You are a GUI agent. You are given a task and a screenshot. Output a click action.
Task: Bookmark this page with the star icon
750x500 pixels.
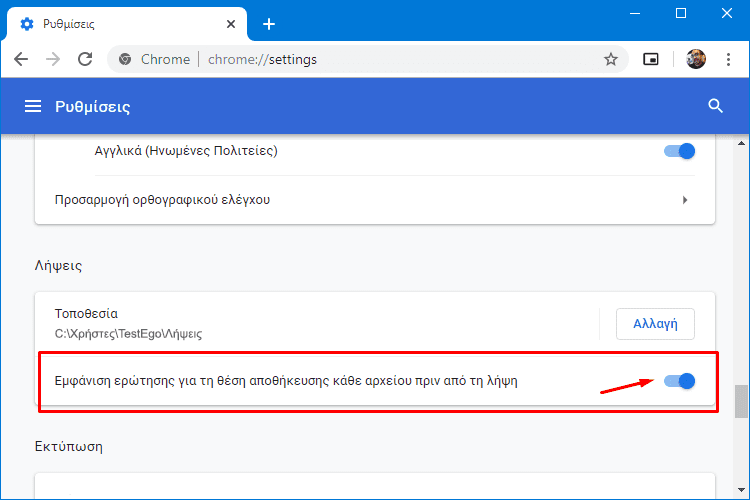point(610,59)
